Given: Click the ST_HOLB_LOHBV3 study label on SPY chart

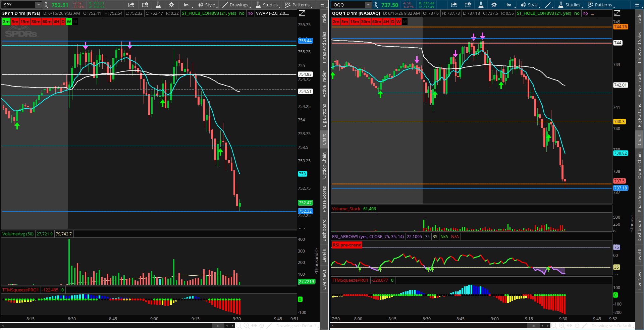Looking at the screenshot, I should pyautogui.click(x=209, y=13).
